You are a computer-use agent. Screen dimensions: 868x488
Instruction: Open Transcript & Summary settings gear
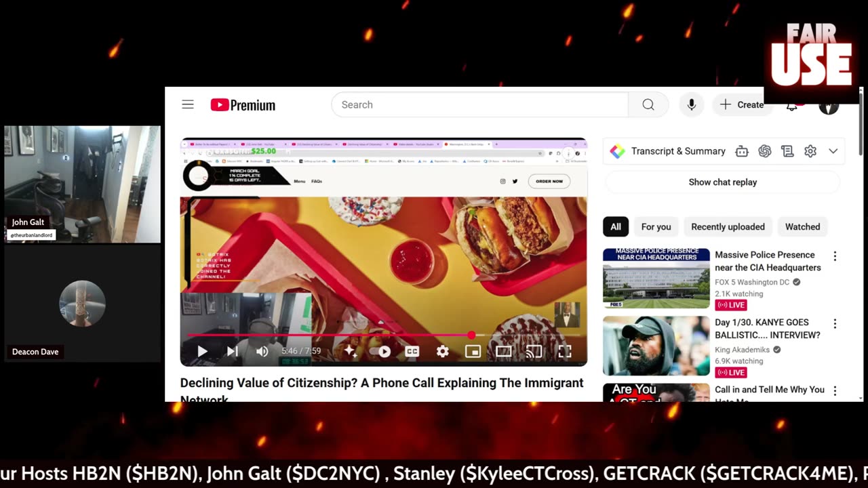click(810, 151)
